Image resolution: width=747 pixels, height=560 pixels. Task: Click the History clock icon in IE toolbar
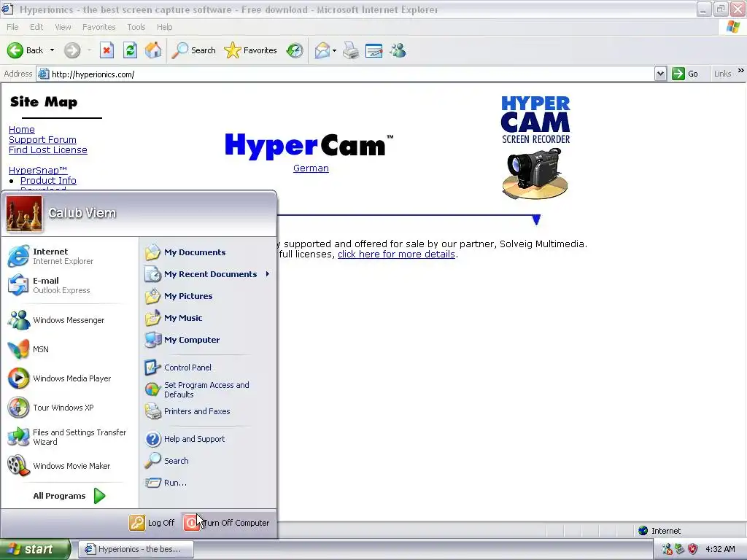(x=295, y=50)
